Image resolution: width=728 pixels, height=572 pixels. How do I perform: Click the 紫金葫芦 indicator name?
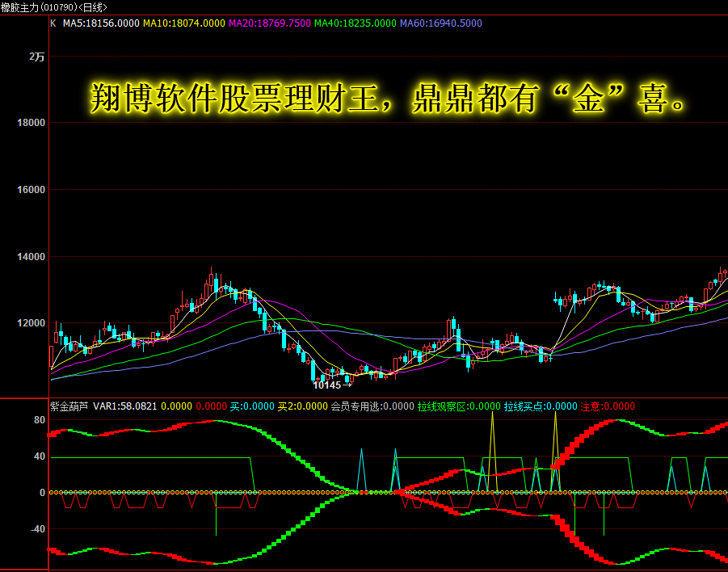pyautogui.click(x=69, y=406)
